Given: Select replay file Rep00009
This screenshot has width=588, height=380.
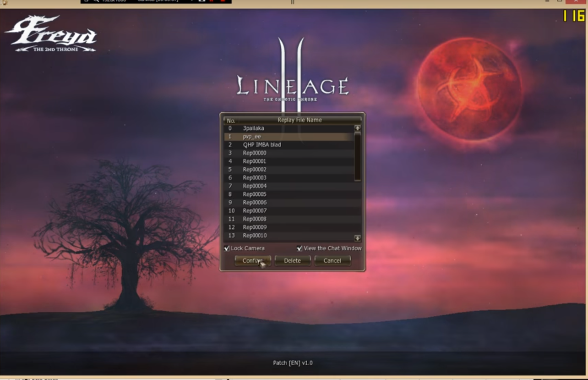Looking at the screenshot, I should coord(289,227).
